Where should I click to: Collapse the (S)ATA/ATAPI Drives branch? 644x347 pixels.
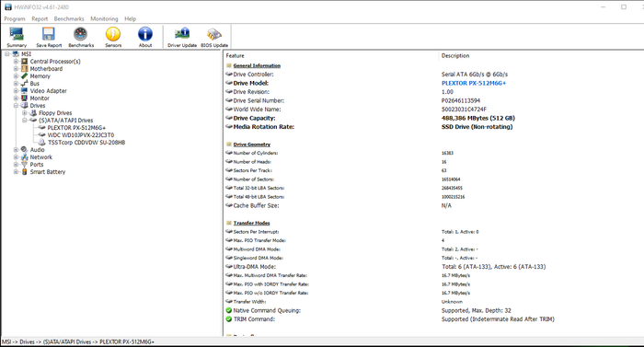(25, 120)
